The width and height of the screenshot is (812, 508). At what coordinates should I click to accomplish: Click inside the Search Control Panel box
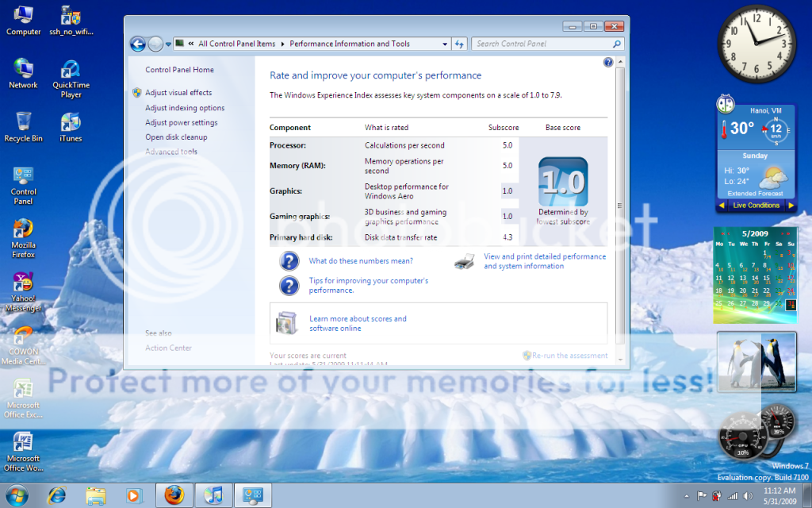point(539,44)
